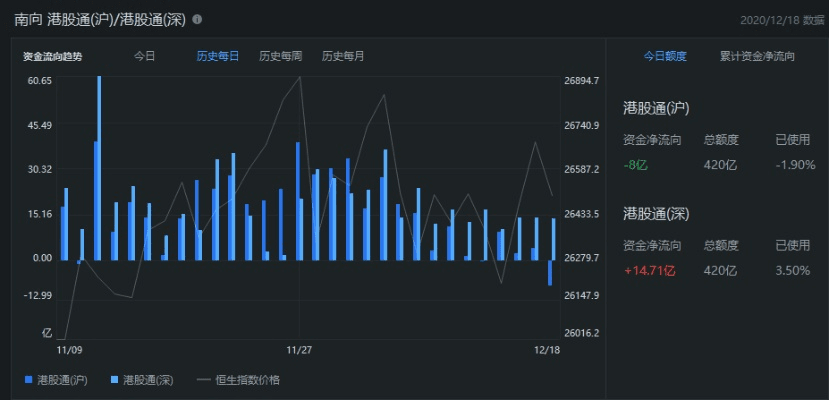829x400 pixels.
Task: Open the 历史每周 tab
Action: click(280, 56)
